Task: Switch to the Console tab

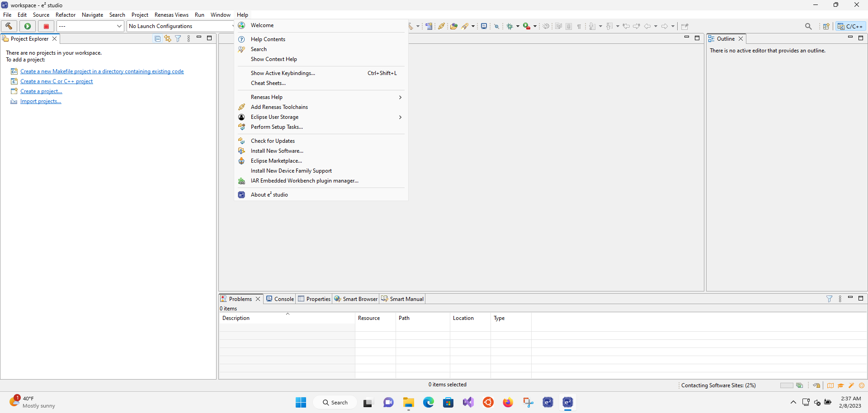Action: point(280,299)
